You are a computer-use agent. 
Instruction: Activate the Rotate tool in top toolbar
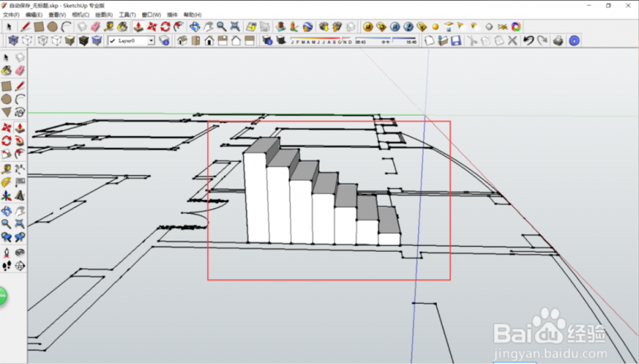coord(165,27)
